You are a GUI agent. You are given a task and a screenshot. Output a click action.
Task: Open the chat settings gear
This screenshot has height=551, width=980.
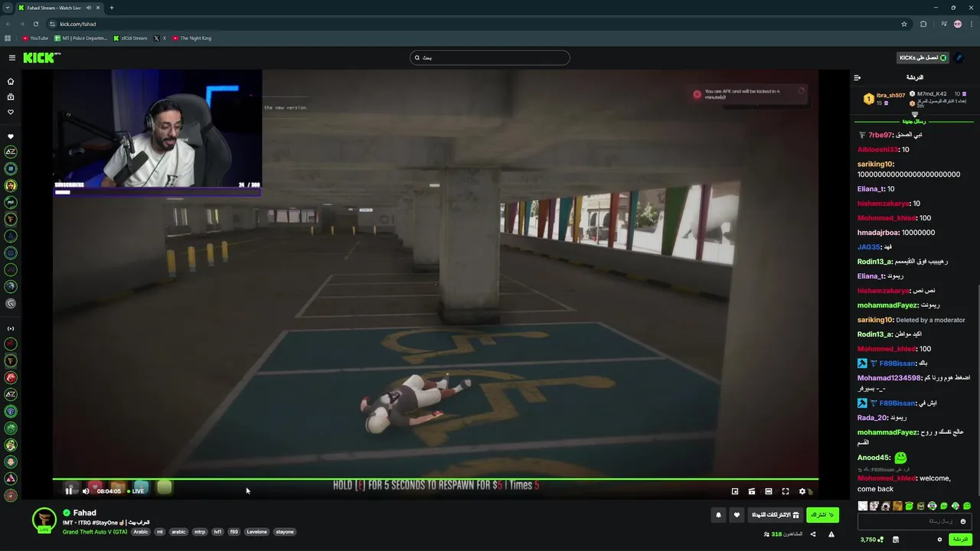pyautogui.click(x=939, y=540)
